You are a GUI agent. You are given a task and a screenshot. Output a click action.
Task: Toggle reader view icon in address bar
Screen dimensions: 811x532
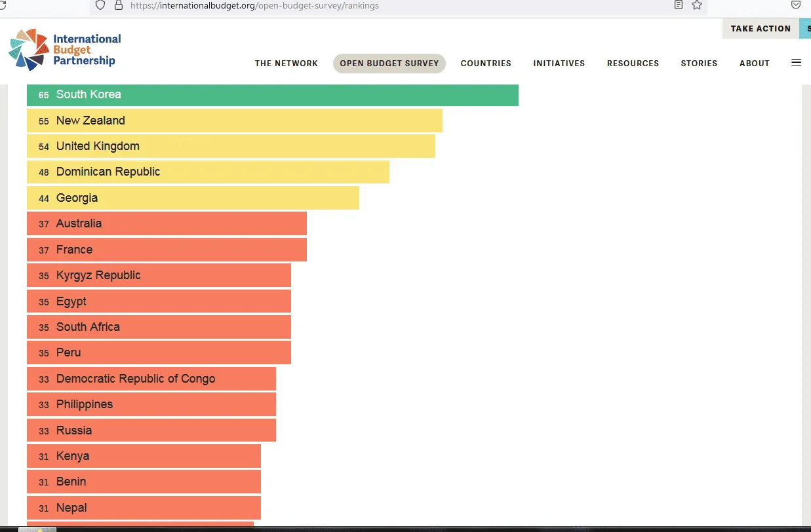(679, 5)
